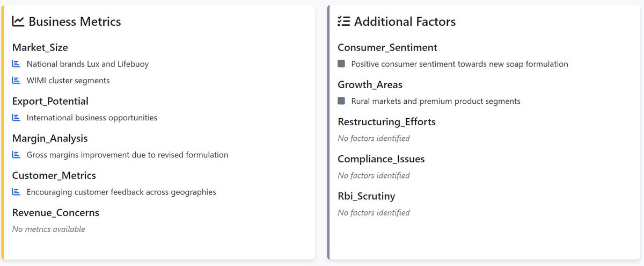The height and width of the screenshot is (266, 644).
Task: Select the Export_Potential heading
Action: coord(50,101)
